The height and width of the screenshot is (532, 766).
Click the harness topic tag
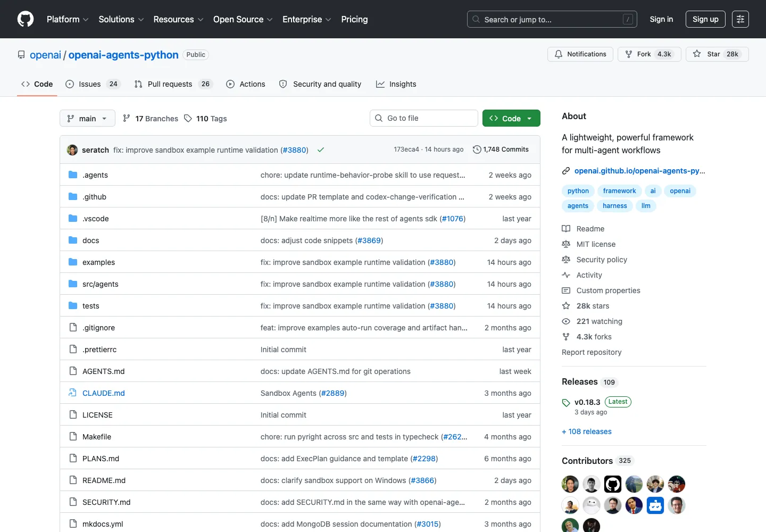[x=615, y=206]
